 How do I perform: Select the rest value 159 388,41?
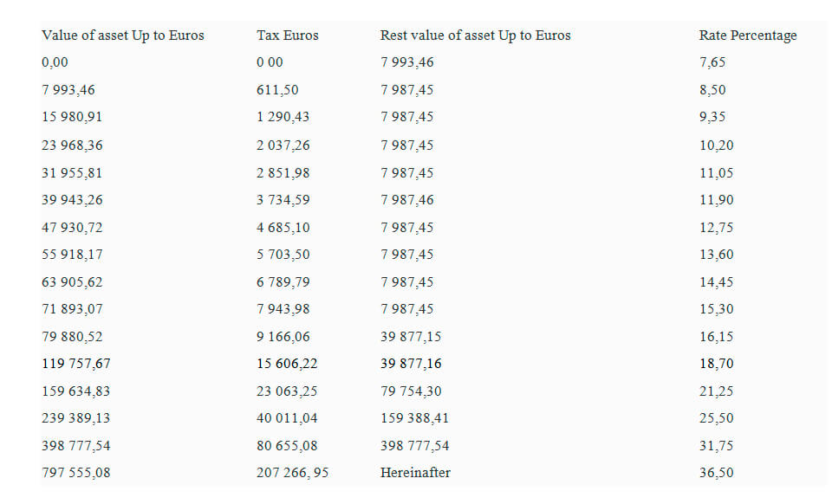[x=414, y=418]
